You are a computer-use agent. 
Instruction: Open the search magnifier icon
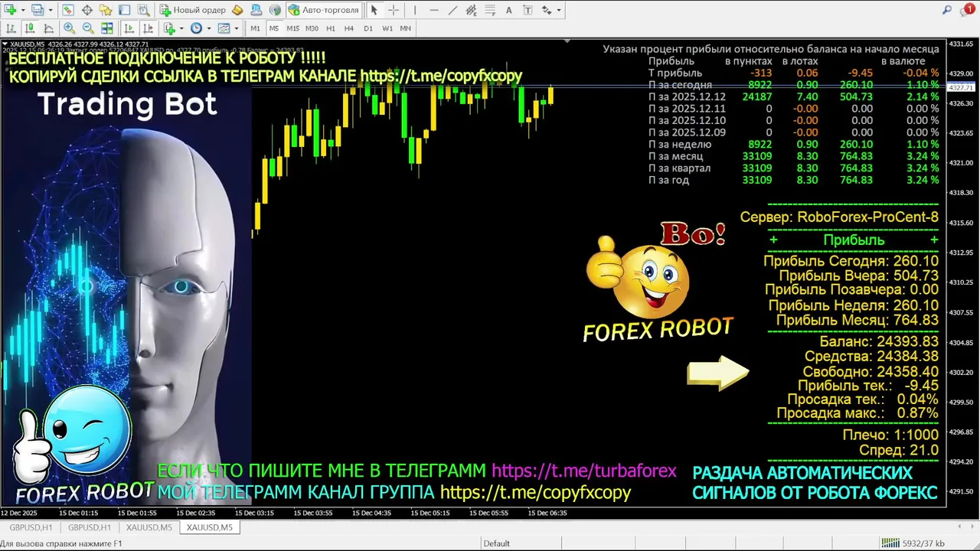947,10
